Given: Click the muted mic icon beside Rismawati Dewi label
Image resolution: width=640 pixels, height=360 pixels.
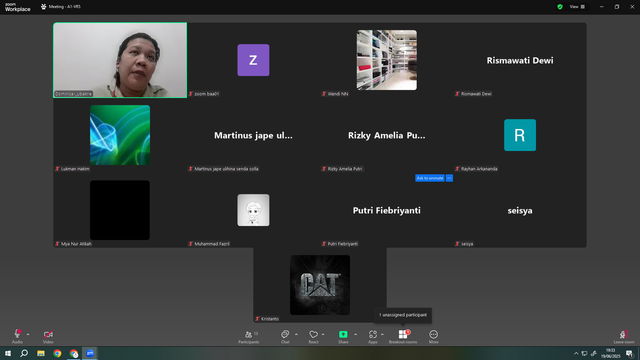Looking at the screenshot, I should (457, 94).
